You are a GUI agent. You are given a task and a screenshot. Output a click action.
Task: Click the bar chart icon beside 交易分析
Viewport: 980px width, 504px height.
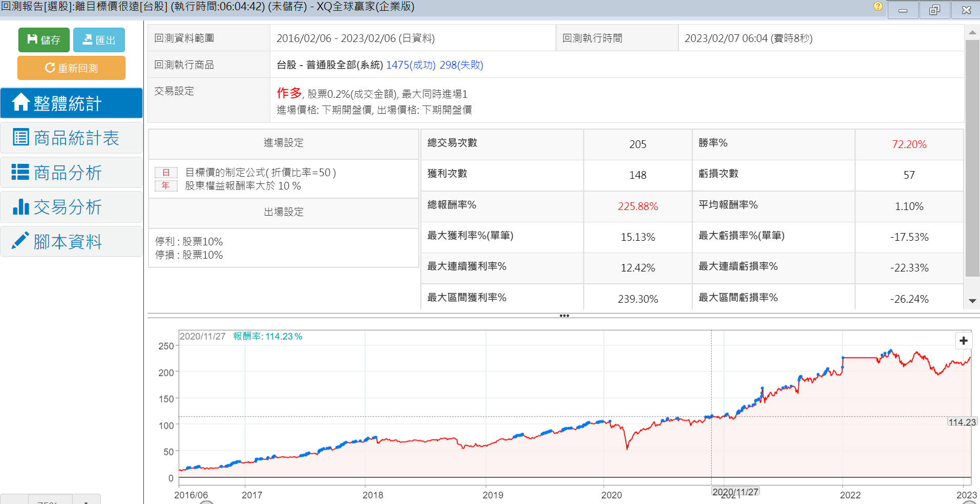pyautogui.click(x=20, y=207)
